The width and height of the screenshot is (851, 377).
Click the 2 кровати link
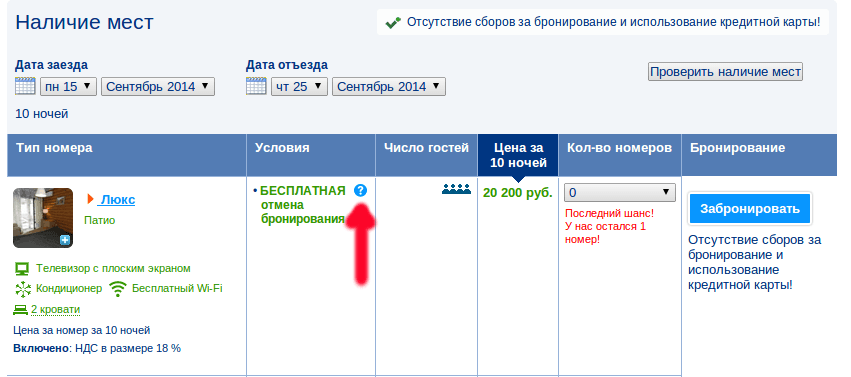(x=55, y=310)
